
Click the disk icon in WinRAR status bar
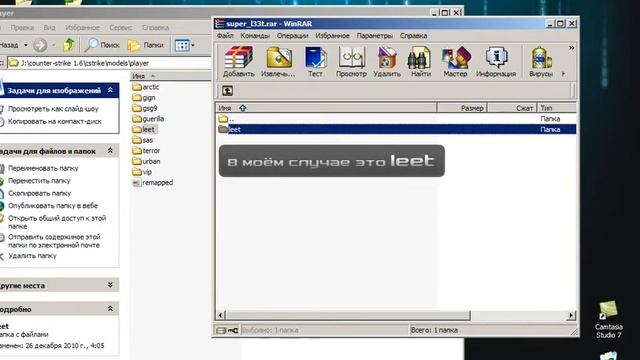[221, 330]
